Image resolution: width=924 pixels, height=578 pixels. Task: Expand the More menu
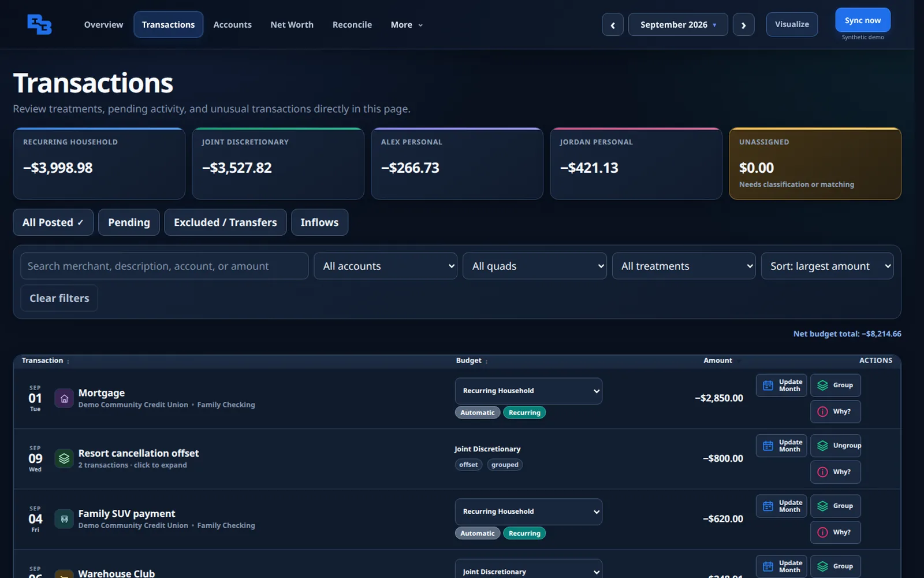tap(407, 25)
